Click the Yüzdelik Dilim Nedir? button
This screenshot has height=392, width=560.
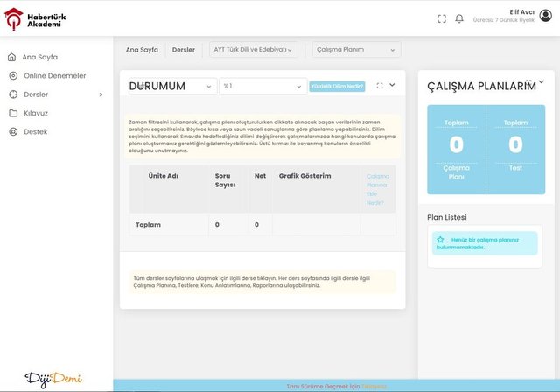click(x=336, y=87)
